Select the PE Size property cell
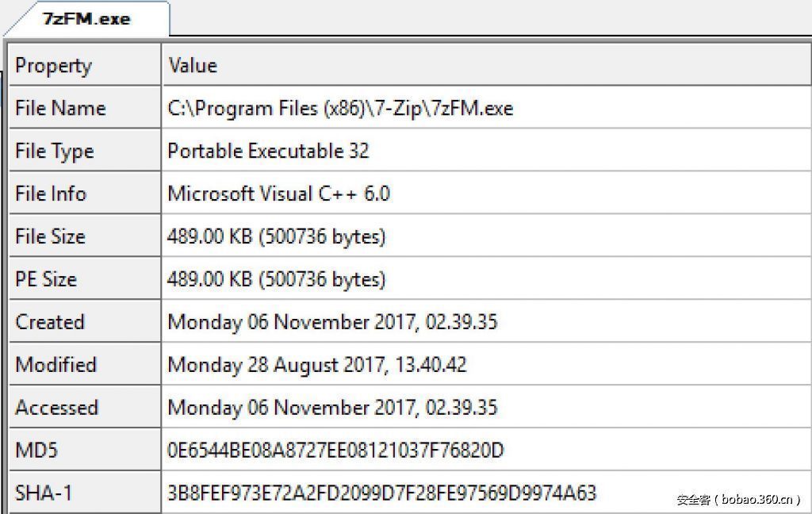This screenshot has width=812, height=514. pyautogui.click(x=46, y=280)
